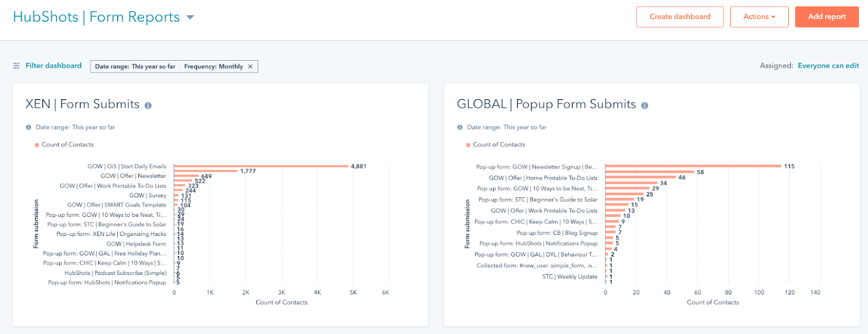Click the filter dashboard sliders icon
Viewport: 868px width, 334px height.
click(x=16, y=66)
